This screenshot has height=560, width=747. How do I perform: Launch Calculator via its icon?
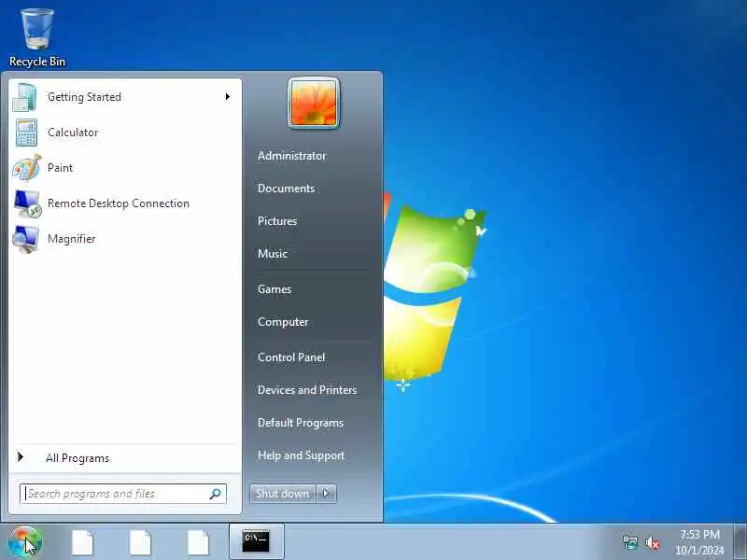point(26,133)
